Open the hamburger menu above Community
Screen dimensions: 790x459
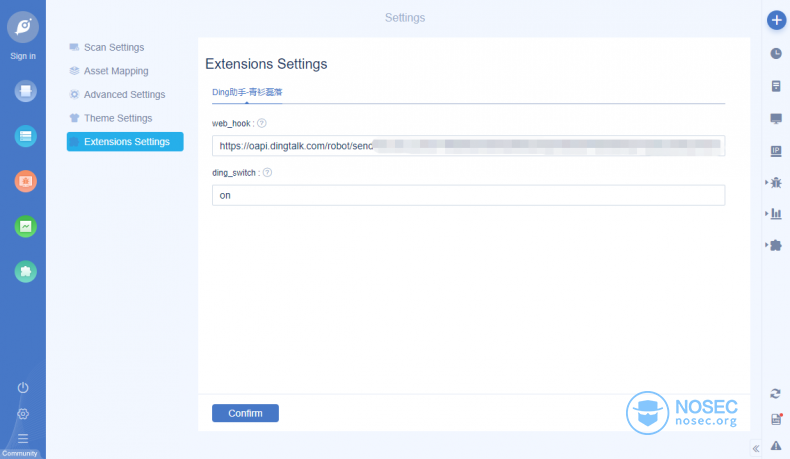point(23,438)
